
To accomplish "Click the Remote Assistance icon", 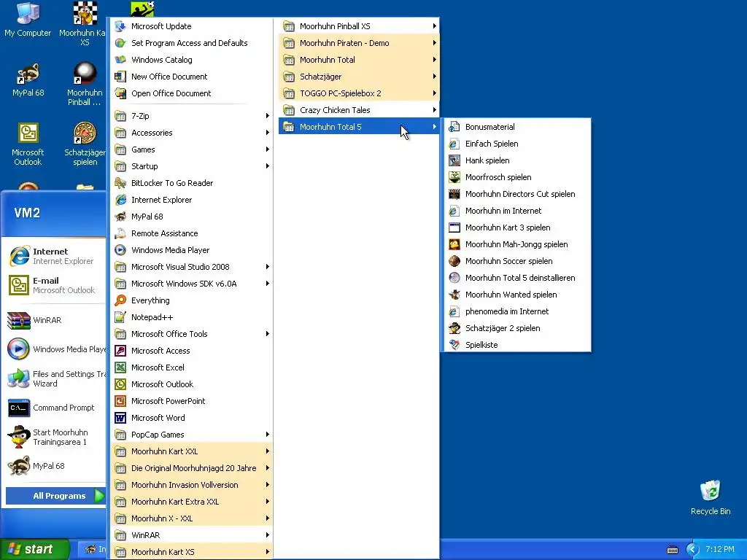I will tap(120, 233).
